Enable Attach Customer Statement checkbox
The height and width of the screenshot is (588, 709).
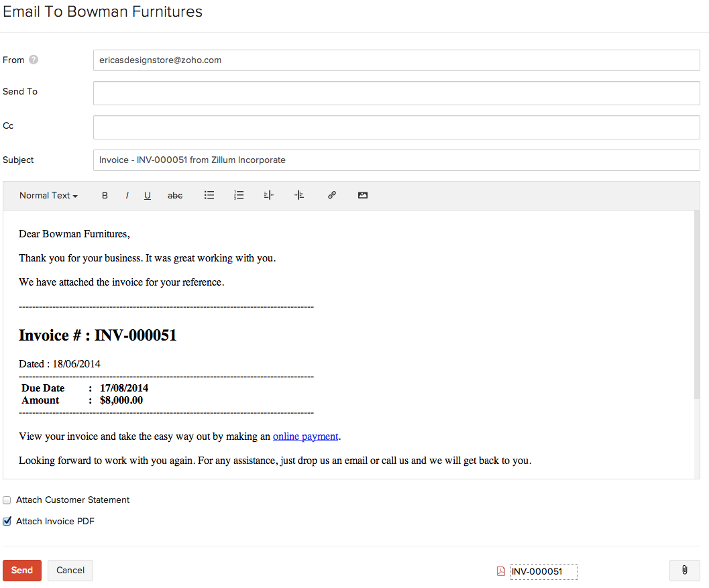click(7, 500)
